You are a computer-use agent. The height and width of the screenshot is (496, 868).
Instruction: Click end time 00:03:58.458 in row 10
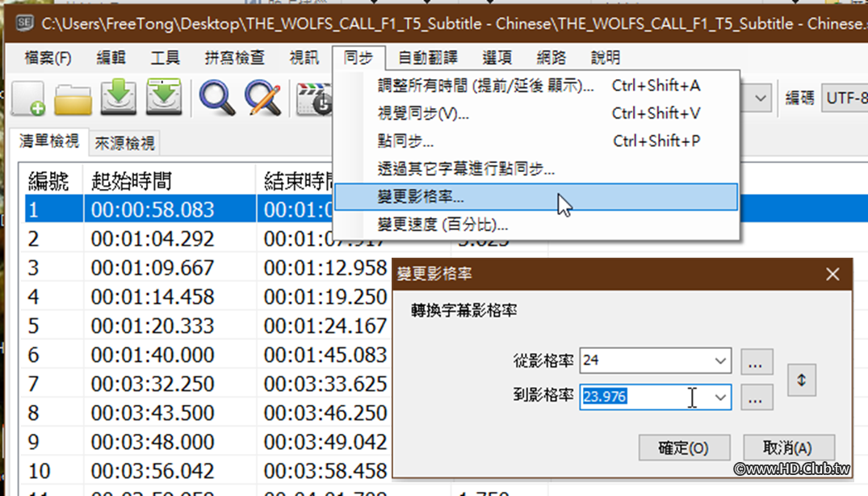pyautogui.click(x=325, y=471)
